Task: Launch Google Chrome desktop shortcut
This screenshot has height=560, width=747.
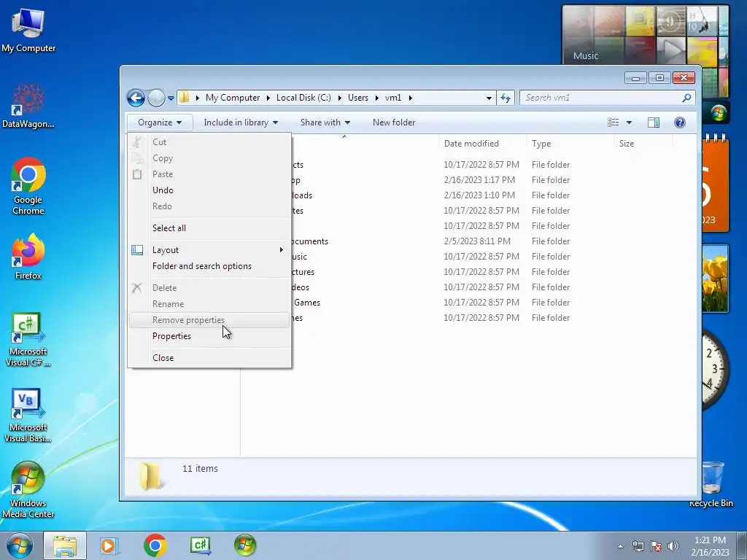Action: (x=28, y=186)
